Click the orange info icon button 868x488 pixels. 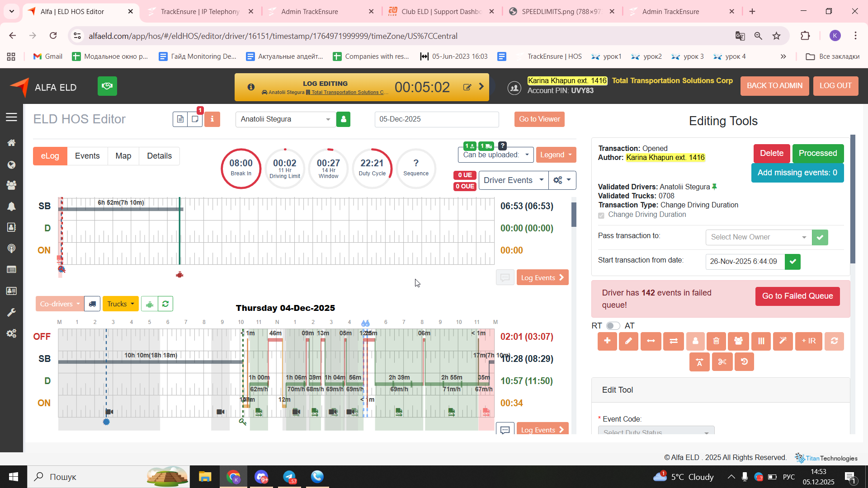(212, 119)
